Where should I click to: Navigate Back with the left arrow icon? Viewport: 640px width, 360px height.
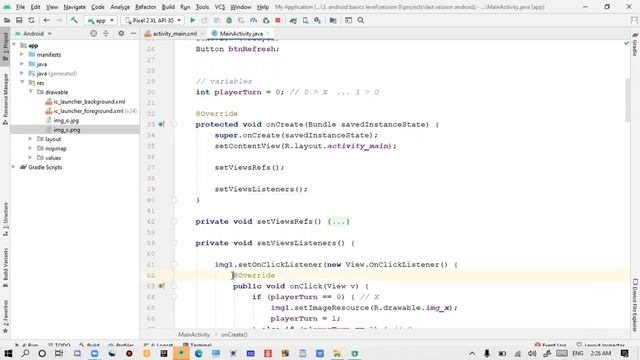(47, 20)
